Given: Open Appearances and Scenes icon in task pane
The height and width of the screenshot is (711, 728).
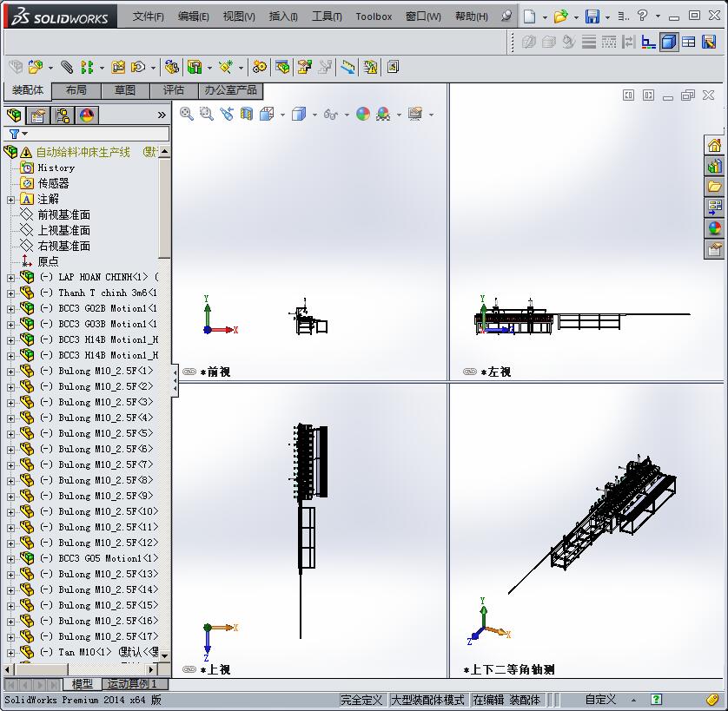Looking at the screenshot, I should pos(714,228).
